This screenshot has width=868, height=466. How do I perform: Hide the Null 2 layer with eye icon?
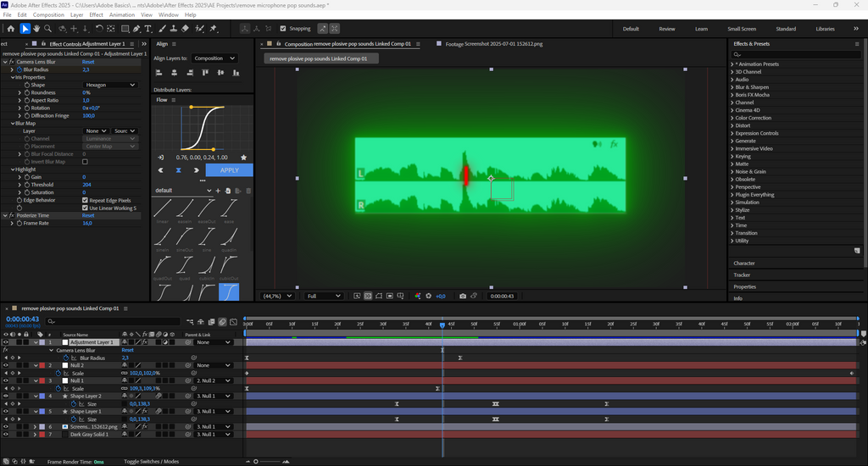(5, 365)
